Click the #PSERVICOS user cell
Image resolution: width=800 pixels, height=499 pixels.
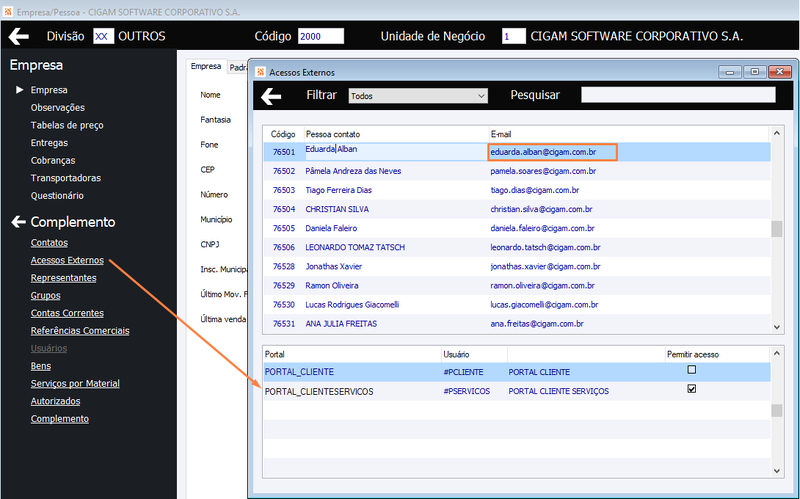click(x=467, y=391)
